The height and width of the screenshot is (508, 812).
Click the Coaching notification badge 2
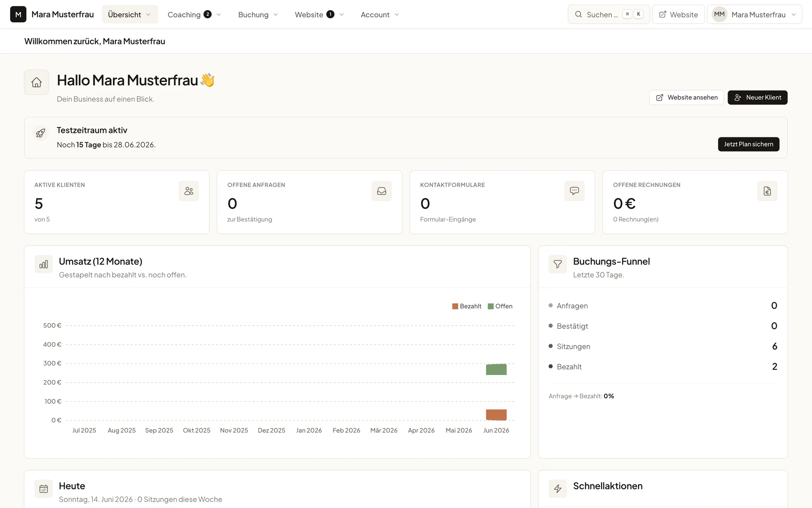point(207,14)
